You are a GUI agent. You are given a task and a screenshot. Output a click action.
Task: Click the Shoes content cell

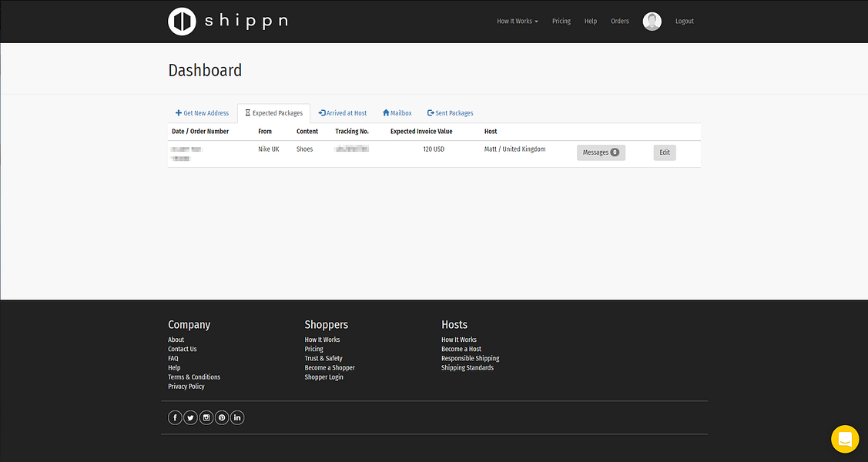(x=304, y=149)
